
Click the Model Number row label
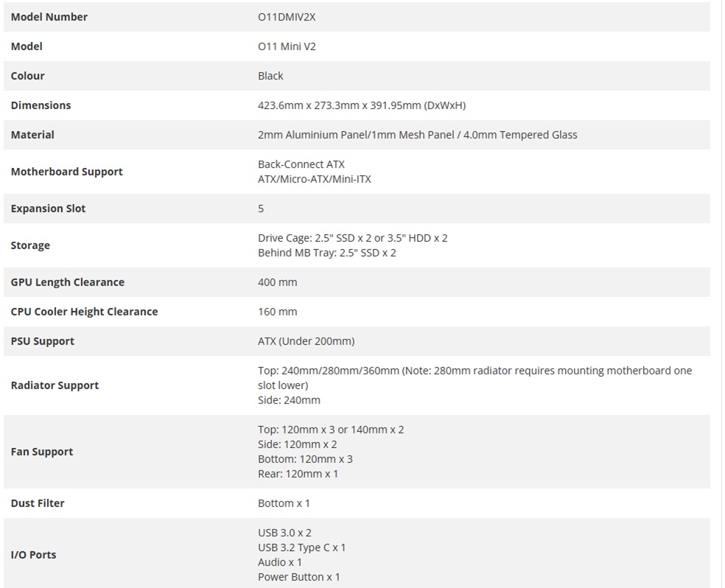point(49,17)
